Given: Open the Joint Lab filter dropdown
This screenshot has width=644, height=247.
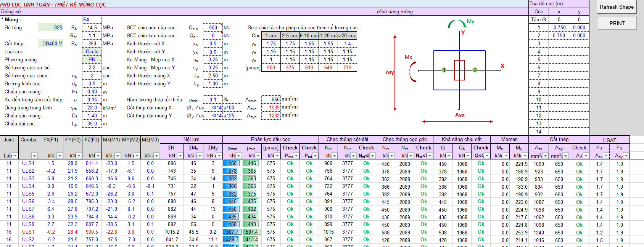Looking at the screenshot, I should pos(15,156).
